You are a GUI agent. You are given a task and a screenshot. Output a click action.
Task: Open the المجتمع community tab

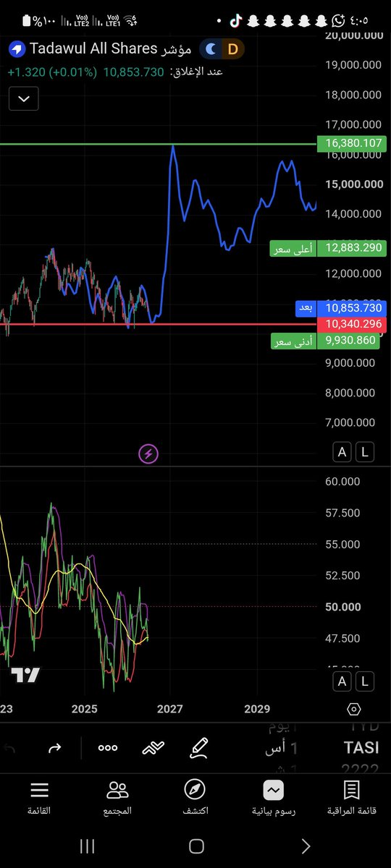pyautogui.click(x=117, y=798)
